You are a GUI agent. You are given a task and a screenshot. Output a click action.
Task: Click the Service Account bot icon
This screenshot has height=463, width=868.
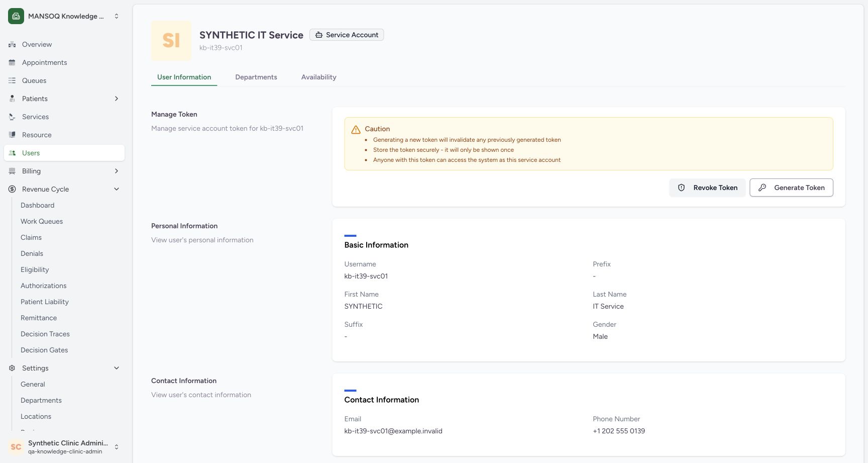click(319, 35)
